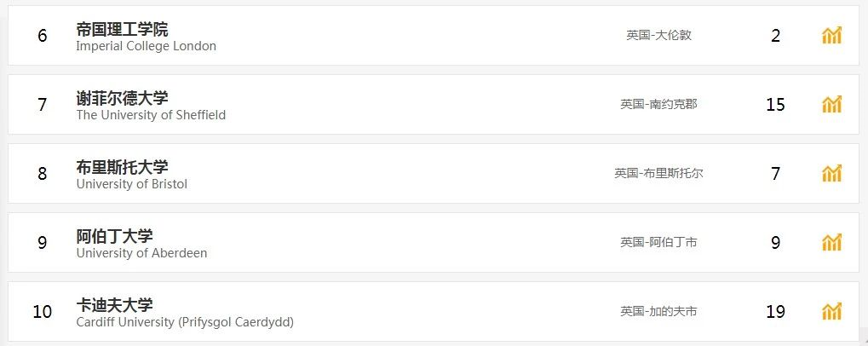This screenshot has width=868, height=346.
Task: Open the trend chart icon for University of Bristol
Action: [x=831, y=173]
